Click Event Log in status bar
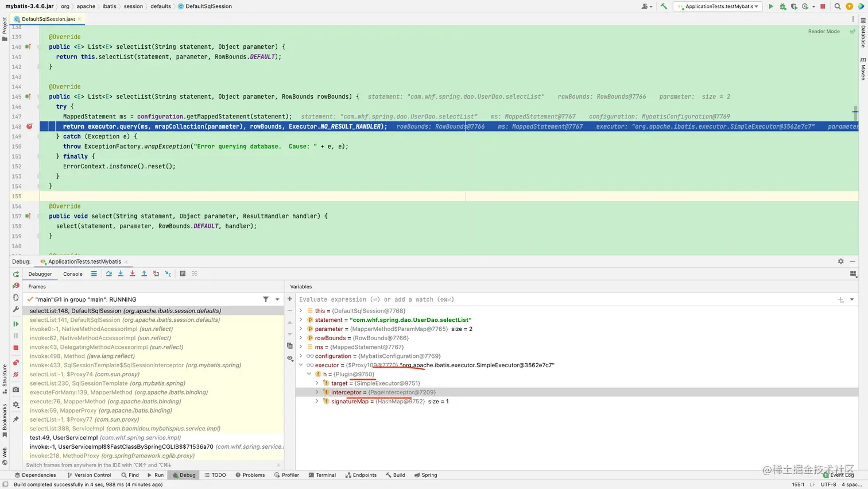 click(839, 475)
